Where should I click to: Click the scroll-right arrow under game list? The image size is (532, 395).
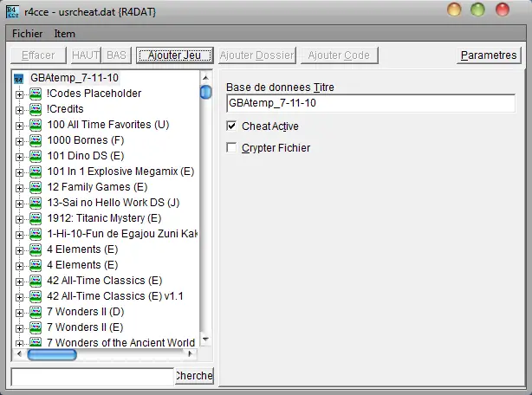coord(191,354)
